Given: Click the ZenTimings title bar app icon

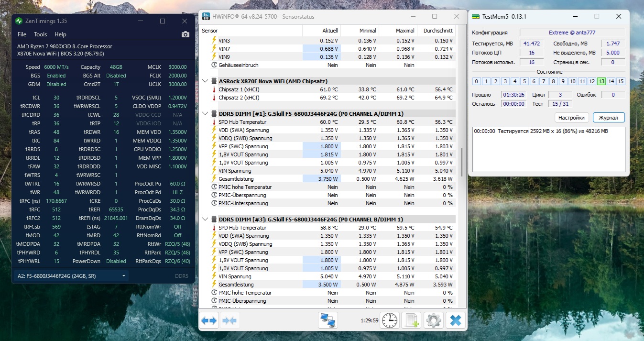Looking at the screenshot, I should click(x=19, y=21).
